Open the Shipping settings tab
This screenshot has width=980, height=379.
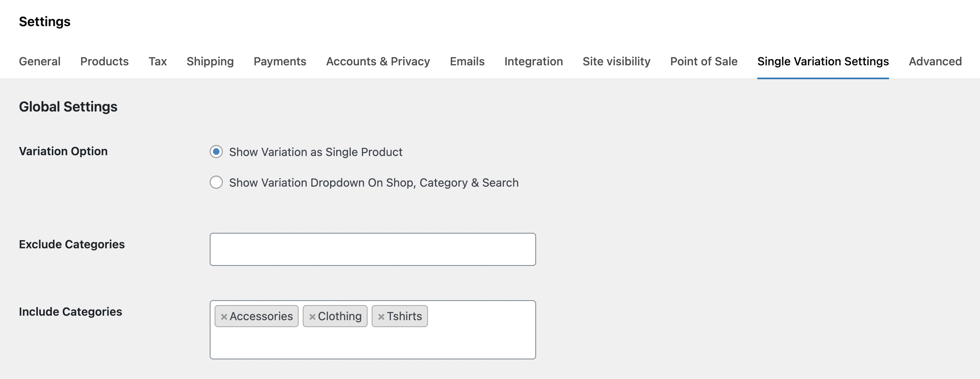(x=210, y=61)
